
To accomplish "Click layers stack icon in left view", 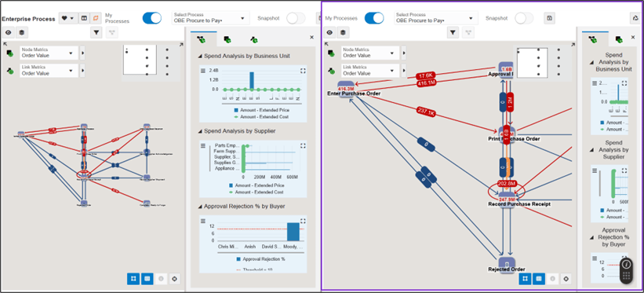I will [x=21, y=32].
